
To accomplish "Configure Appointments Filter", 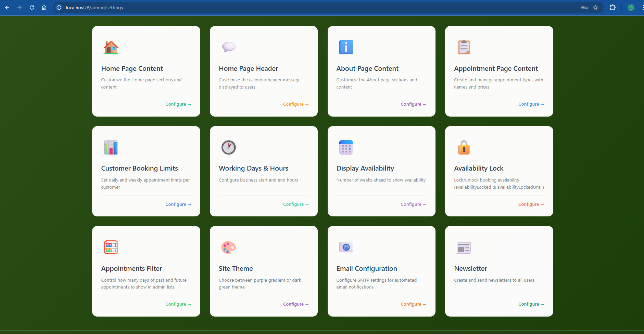I will [178, 304].
